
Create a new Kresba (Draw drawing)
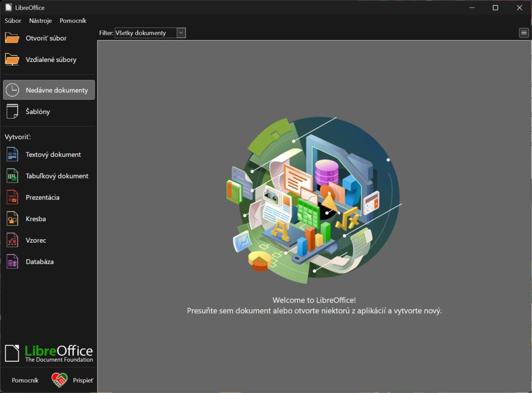pyautogui.click(x=37, y=218)
